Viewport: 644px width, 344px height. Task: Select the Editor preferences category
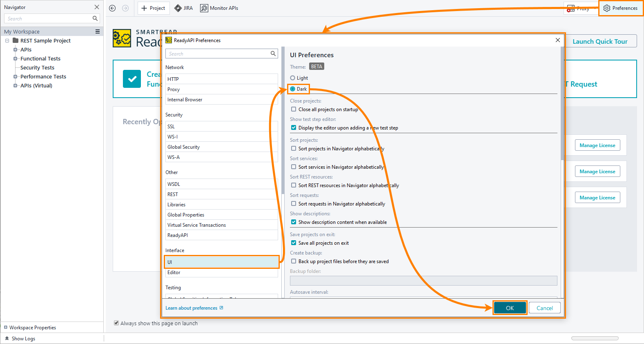click(174, 273)
